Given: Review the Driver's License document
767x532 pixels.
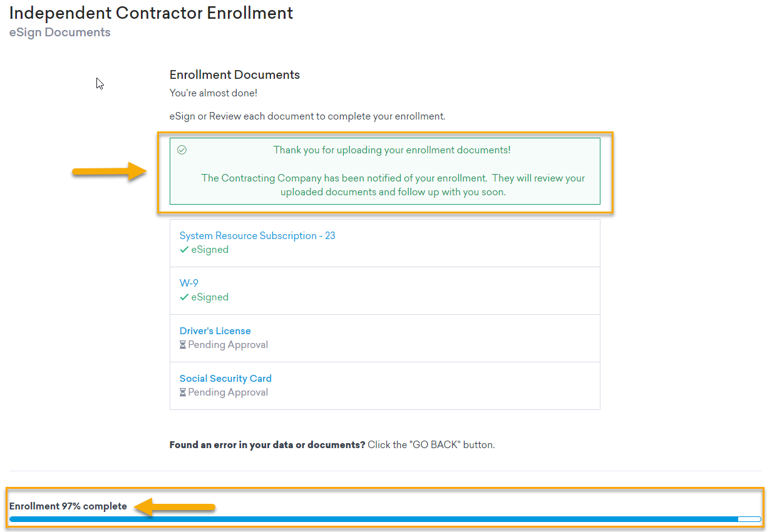Looking at the screenshot, I should point(215,331).
